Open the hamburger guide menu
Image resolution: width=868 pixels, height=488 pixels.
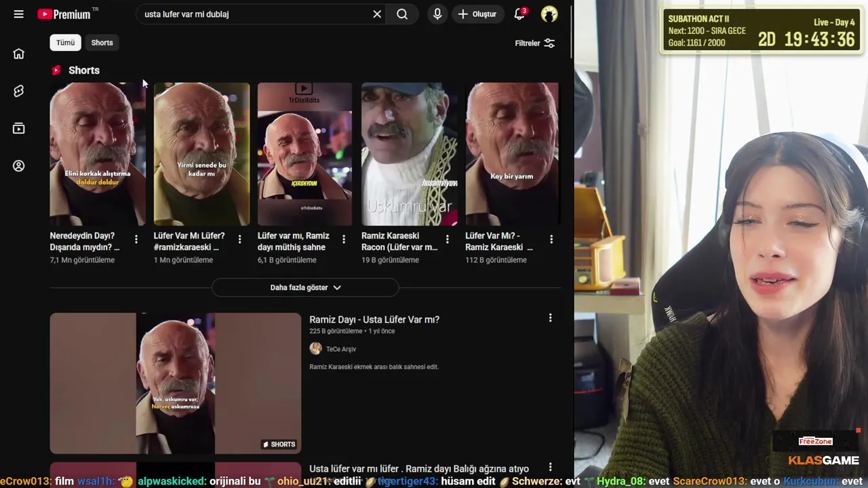[x=18, y=14]
